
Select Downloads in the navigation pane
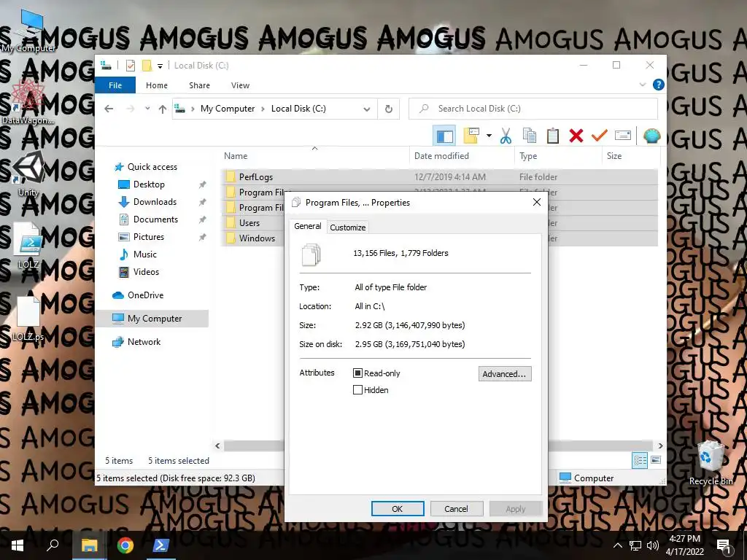point(155,202)
